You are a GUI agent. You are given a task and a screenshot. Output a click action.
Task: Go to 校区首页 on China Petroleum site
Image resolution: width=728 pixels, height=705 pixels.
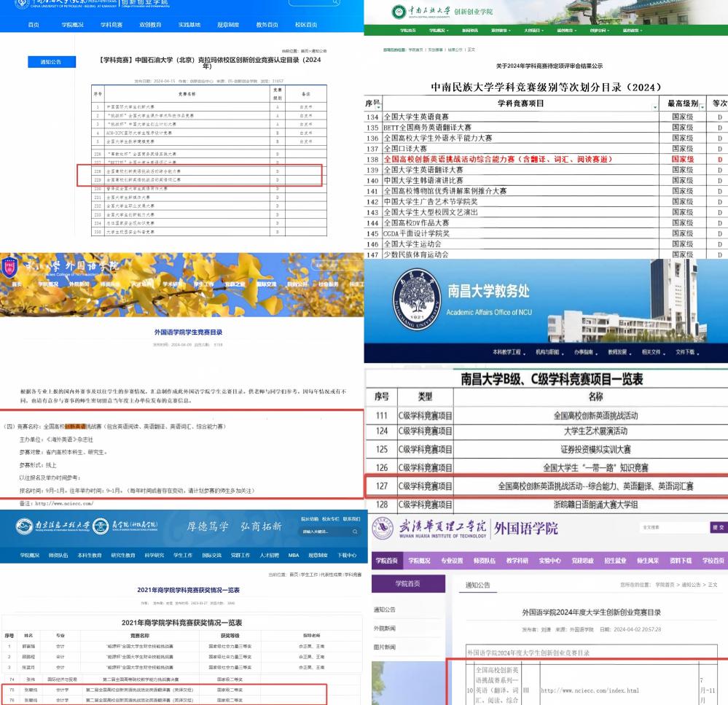click(x=306, y=25)
